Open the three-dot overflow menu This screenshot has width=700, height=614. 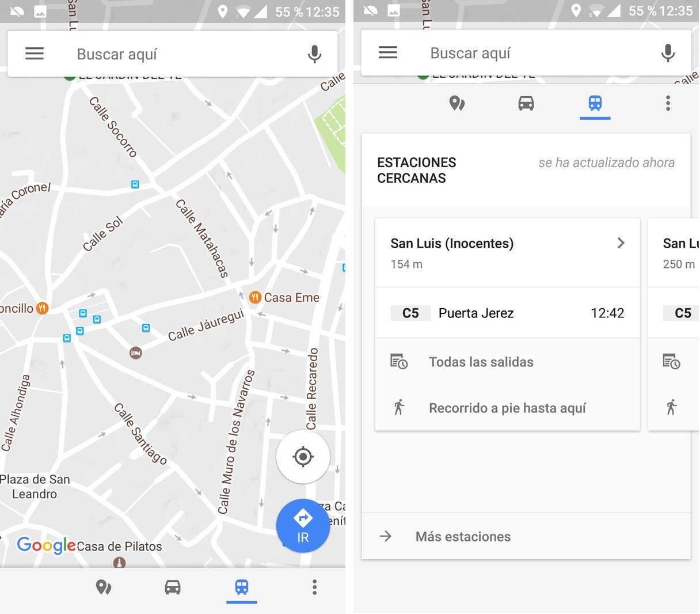point(668,104)
